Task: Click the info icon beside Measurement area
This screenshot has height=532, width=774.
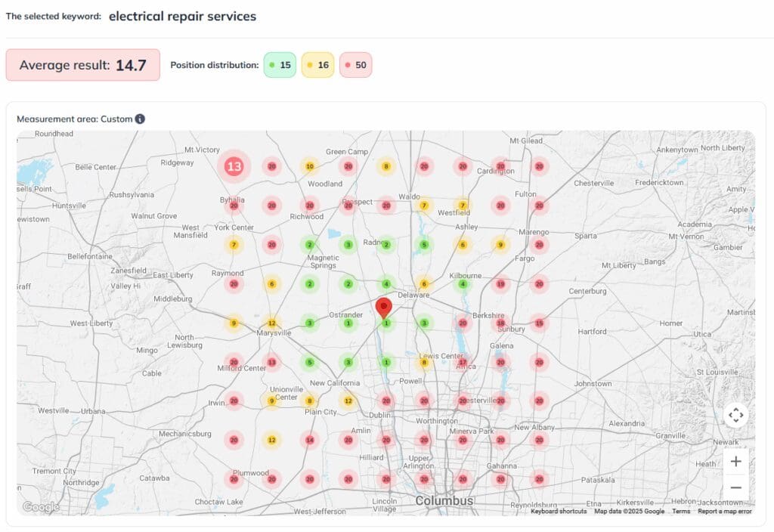Action: pyautogui.click(x=140, y=119)
